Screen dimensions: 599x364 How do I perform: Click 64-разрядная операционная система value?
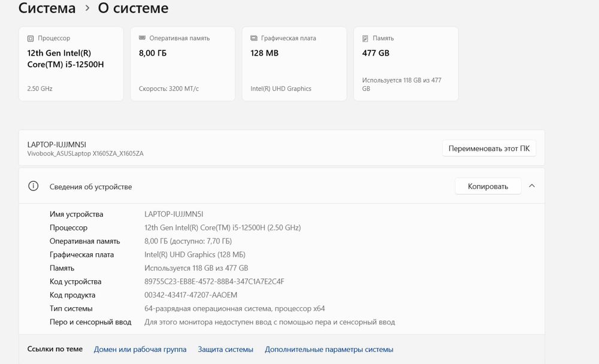(235, 308)
